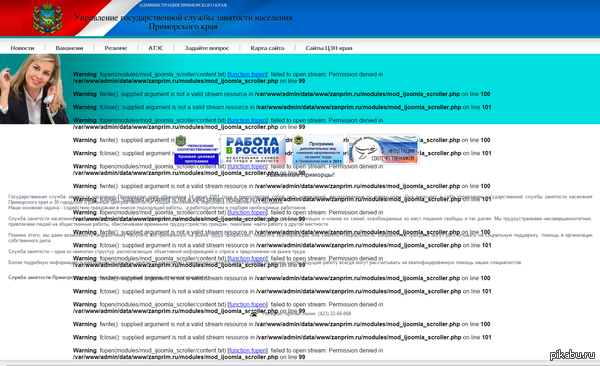Open the Работа в России banner
This screenshot has height=366, width=600.
tap(253, 149)
